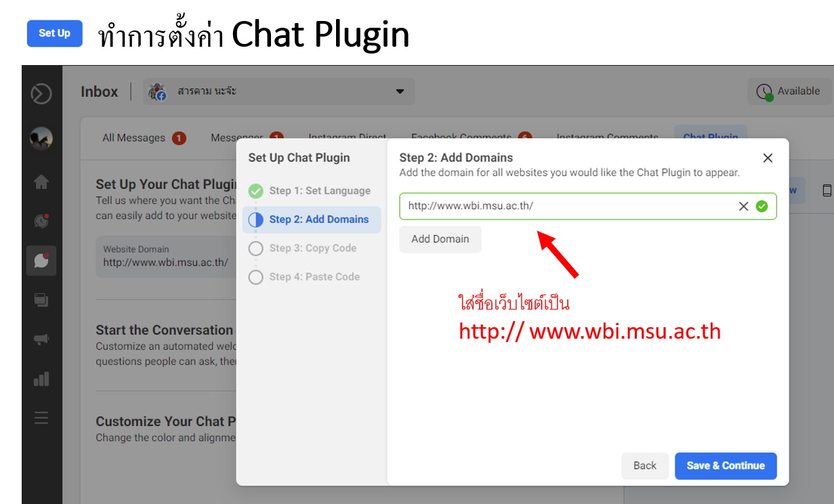
Task: Open the profile avatar in the sidebar
Action: pos(41,138)
